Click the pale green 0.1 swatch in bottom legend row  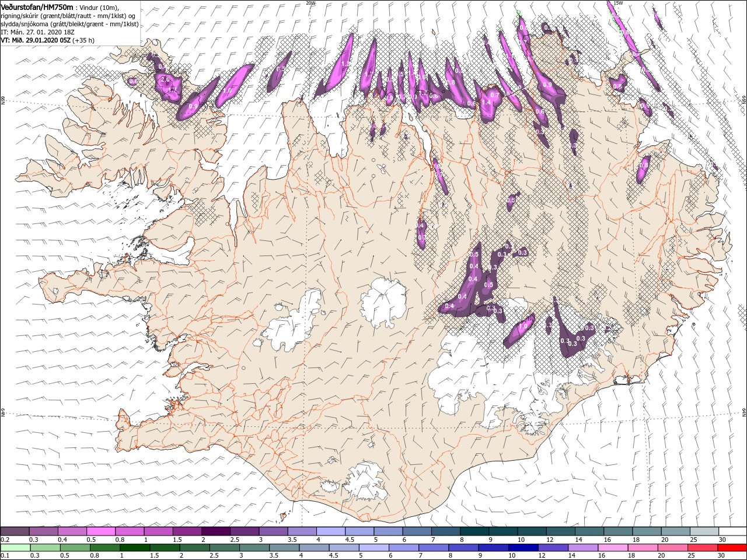[x=15, y=548]
